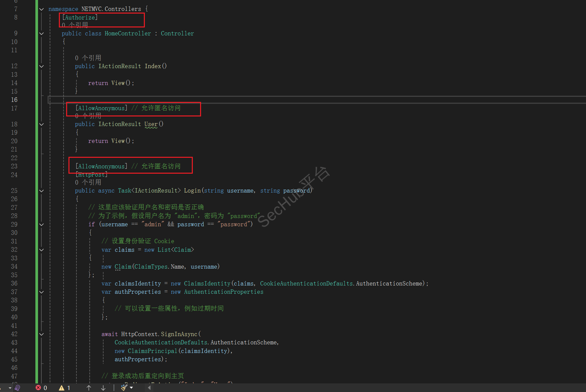The image size is (586, 392).
Task: Click the HomeController class name
Action: [x=128, y=33]
